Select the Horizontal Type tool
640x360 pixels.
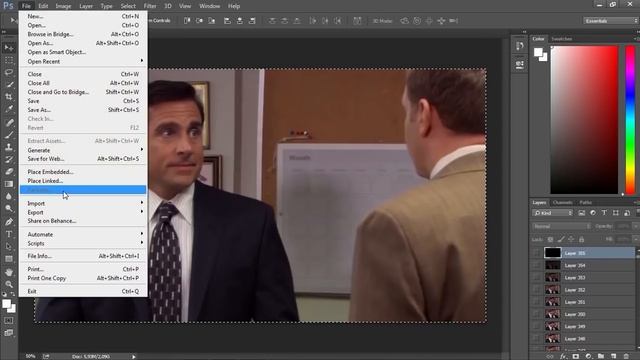tap(9, 234)
